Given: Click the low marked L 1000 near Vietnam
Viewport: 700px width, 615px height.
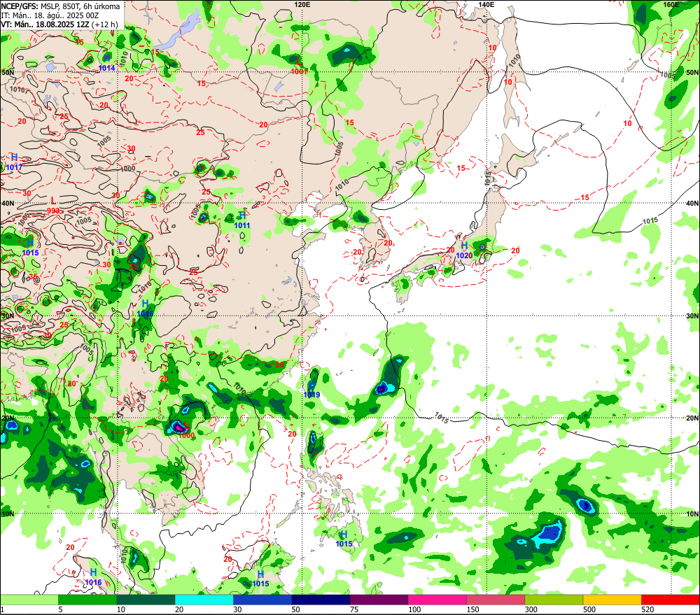Looking at the screenshot, I should 186,430.
